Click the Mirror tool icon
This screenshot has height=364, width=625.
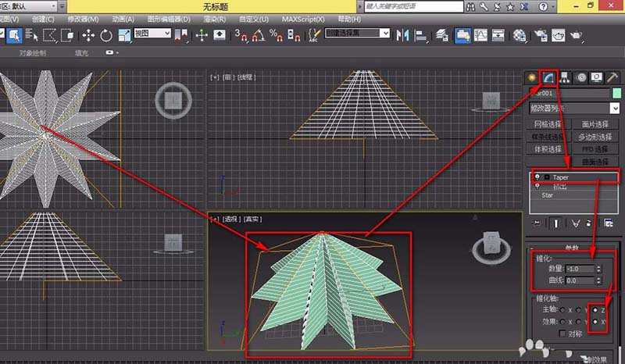[x=402, y=35]
